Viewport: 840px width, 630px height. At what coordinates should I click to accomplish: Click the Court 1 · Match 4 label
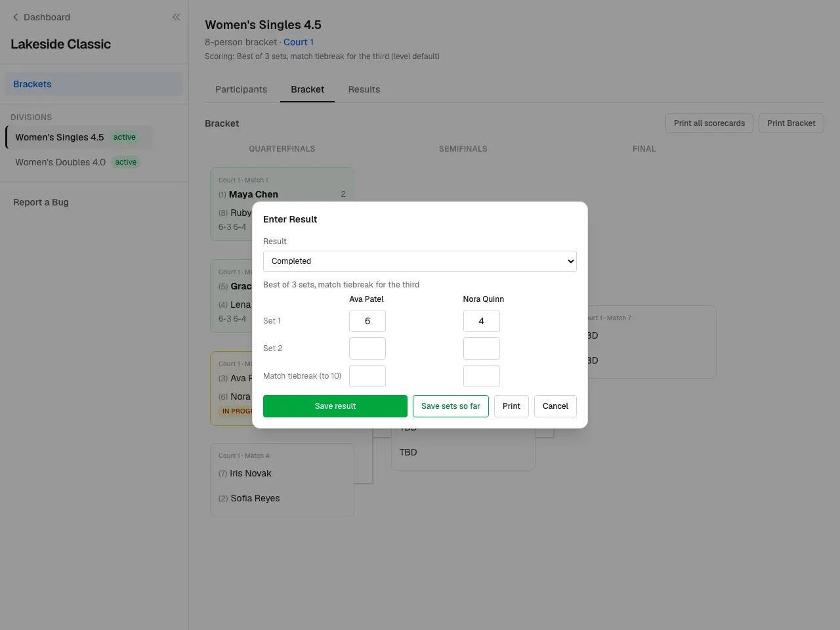(244, 455)
